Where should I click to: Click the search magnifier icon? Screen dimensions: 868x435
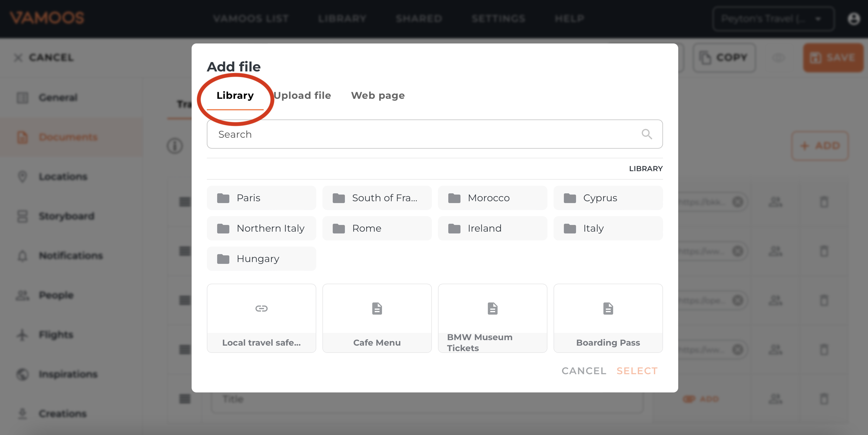(x=646, y=134)
